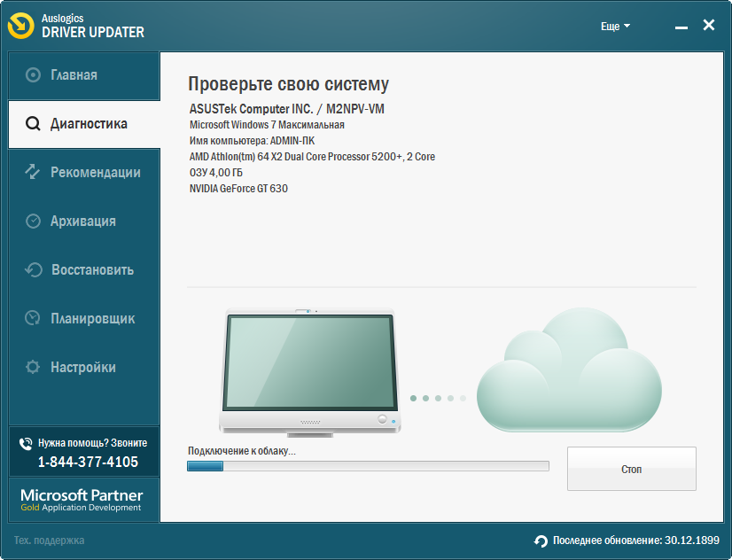The height and width of the screenshot is (560, 732).
Task: Click the Microsoft Partner badge
Action: click(82, 500)
